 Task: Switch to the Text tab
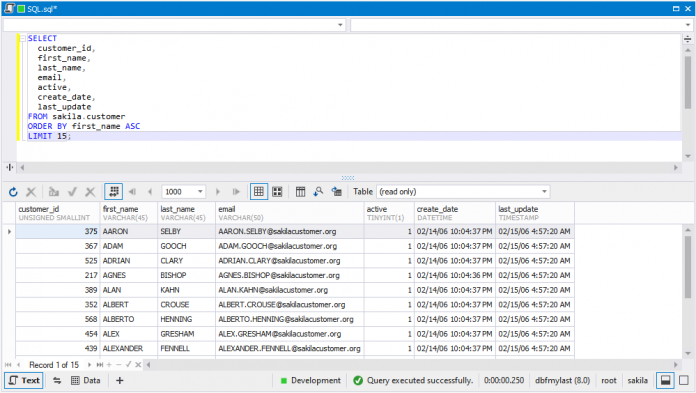24,381
